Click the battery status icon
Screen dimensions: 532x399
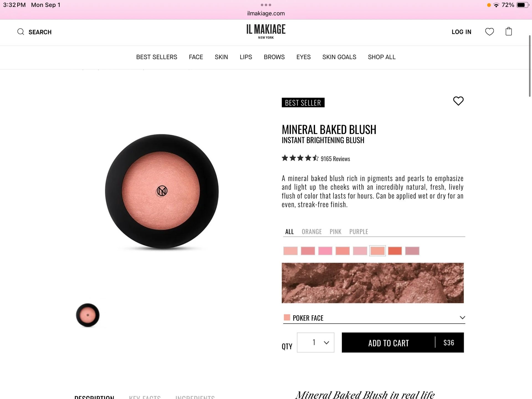(523, 5)
